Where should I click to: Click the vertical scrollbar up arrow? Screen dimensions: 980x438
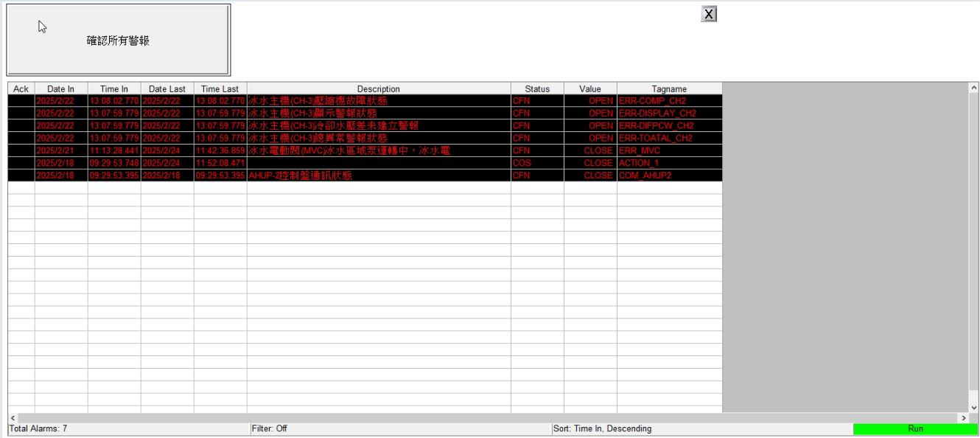974,88
